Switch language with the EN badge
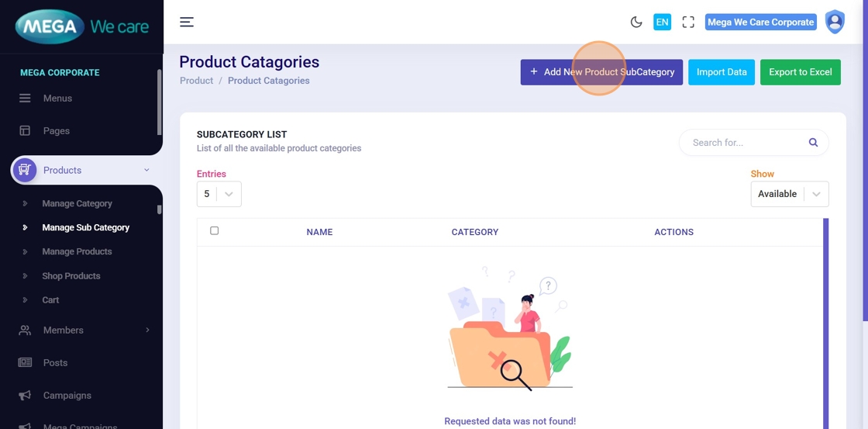 pos(662,22)
